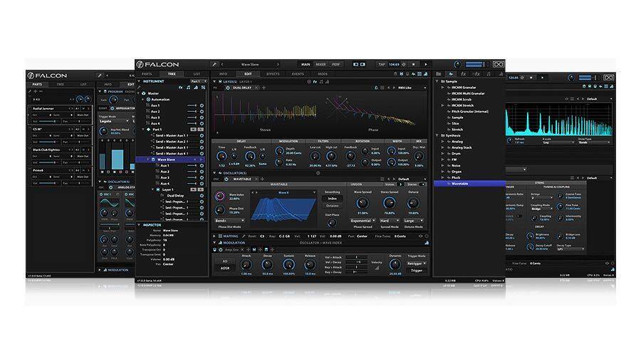Click the wrench icon in the left background window
The height and width of the screenshot is (364, 641).
coord(99,76)
